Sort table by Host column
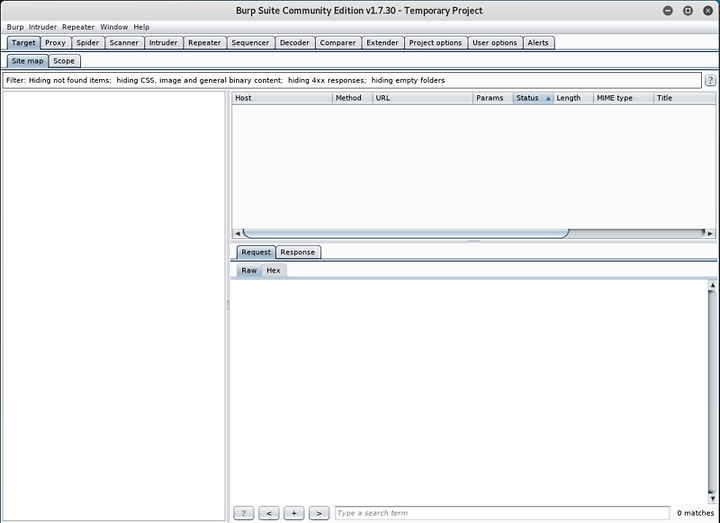The height and width of the screenshot is (523, 720). point(282,98)
